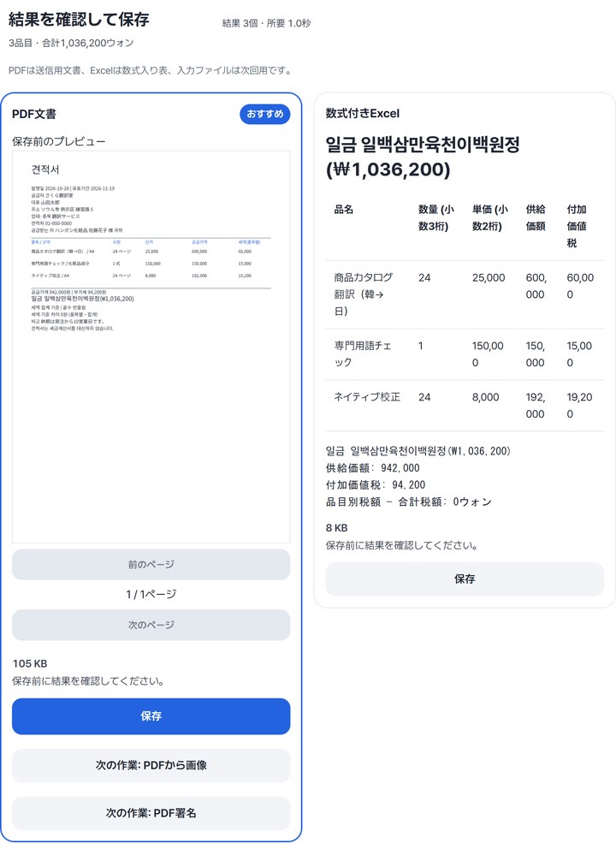Click 次の作業: PDF署名 button

[x=151, y=813]
